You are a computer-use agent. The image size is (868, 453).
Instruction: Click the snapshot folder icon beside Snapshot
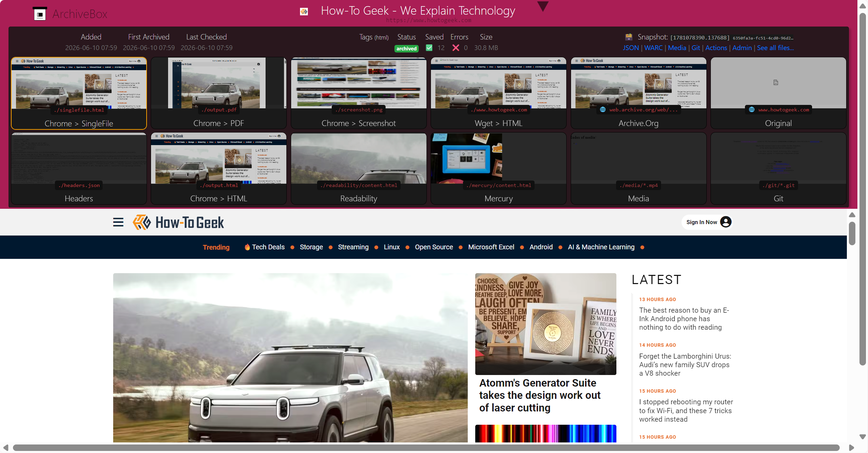629,37
